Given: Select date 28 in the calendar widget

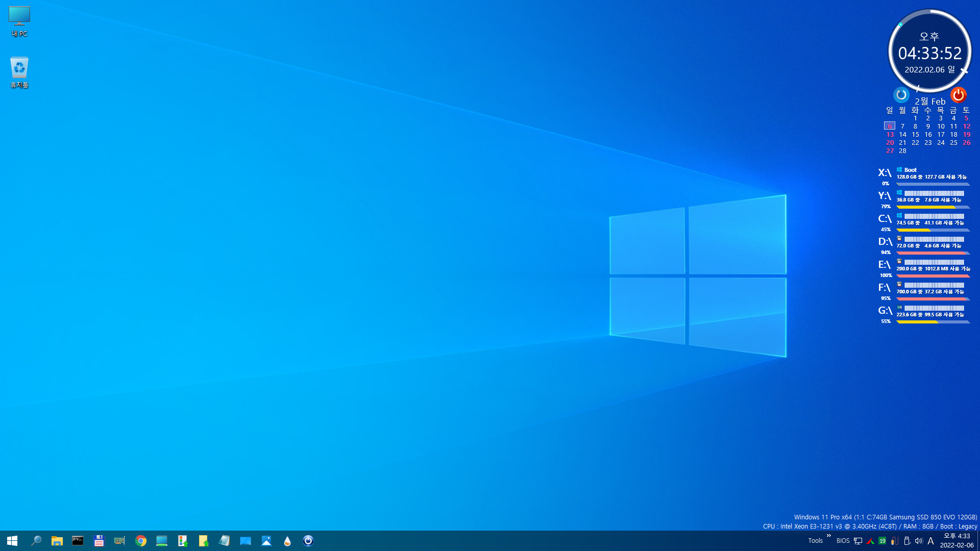Looking at the screenshot, I should [x=902, y=151].
